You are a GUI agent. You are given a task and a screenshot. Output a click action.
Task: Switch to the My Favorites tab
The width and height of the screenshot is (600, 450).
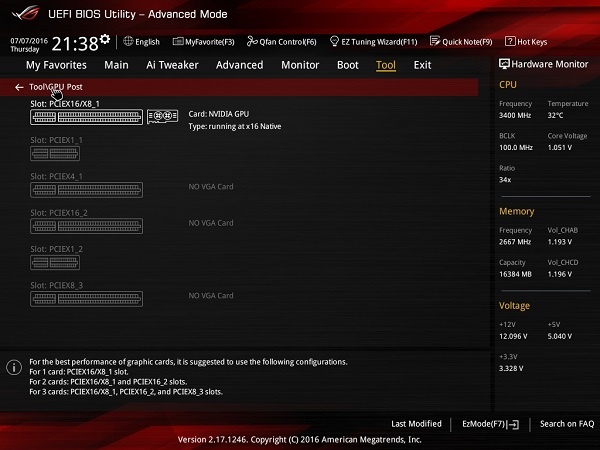[x=56, y=65]
